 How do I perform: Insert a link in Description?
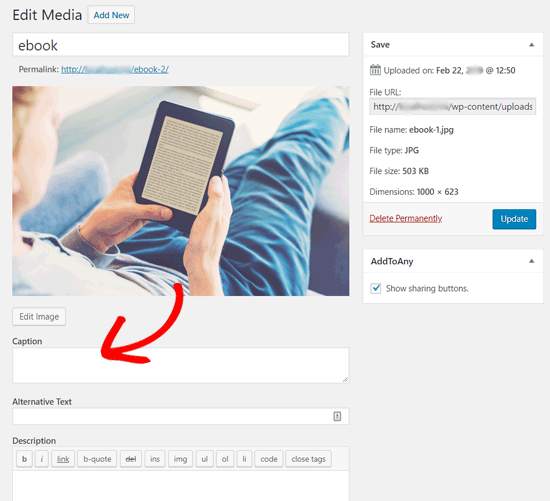tap(63, 459)
